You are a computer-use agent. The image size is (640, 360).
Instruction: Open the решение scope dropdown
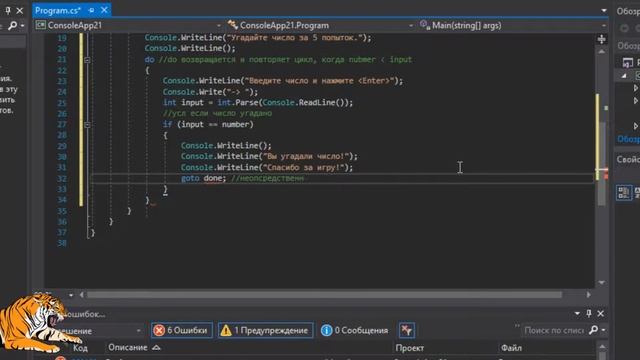(x=139, y=331)
